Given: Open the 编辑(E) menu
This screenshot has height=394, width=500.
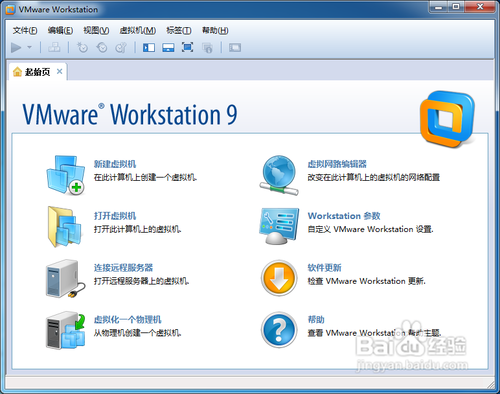Looking at the screenshot, I should [x=60, y=31].
